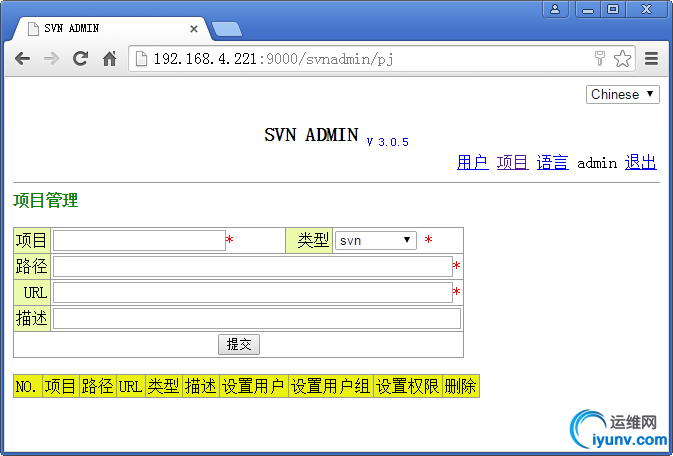Open the svn type dropdown

click(376, 240)
